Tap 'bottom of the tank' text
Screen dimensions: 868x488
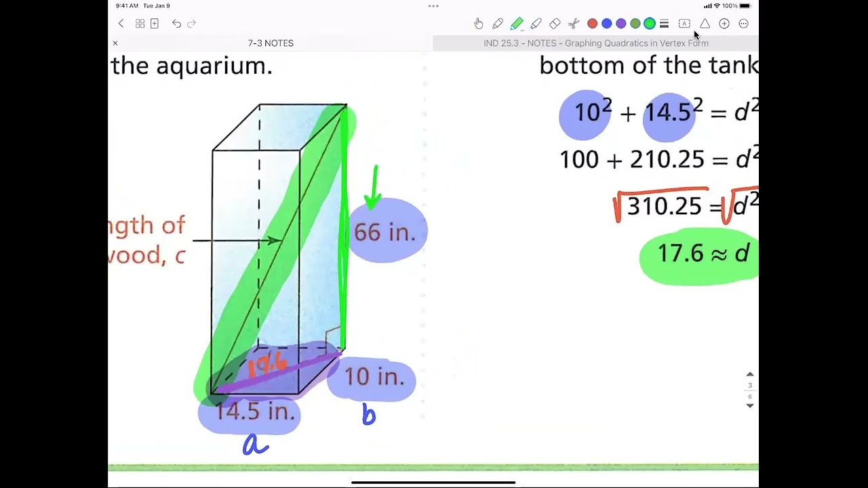pos(649,65)
